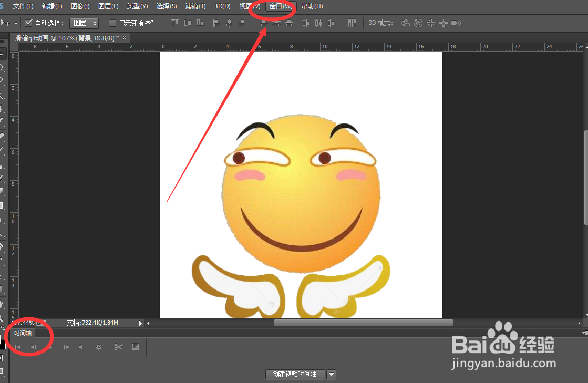Click the align left edges icon
588x383 pixels.
(217, 23)
